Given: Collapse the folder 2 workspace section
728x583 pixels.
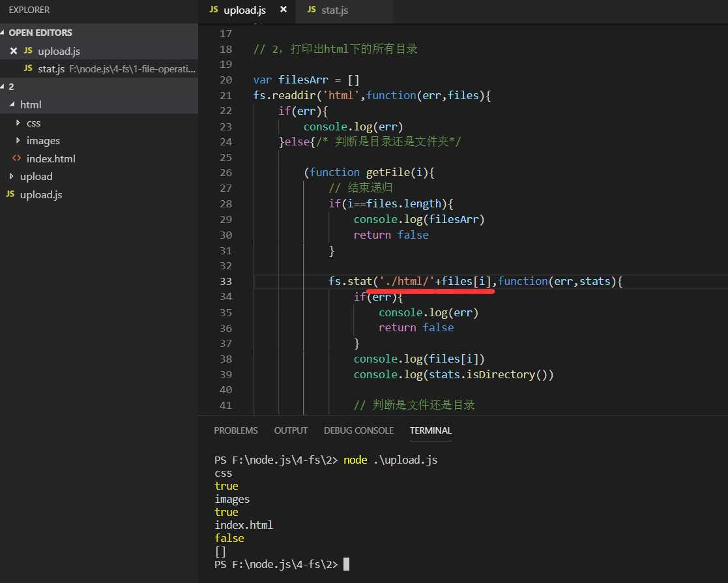Looking at the screenshot, I should [3, 86].
